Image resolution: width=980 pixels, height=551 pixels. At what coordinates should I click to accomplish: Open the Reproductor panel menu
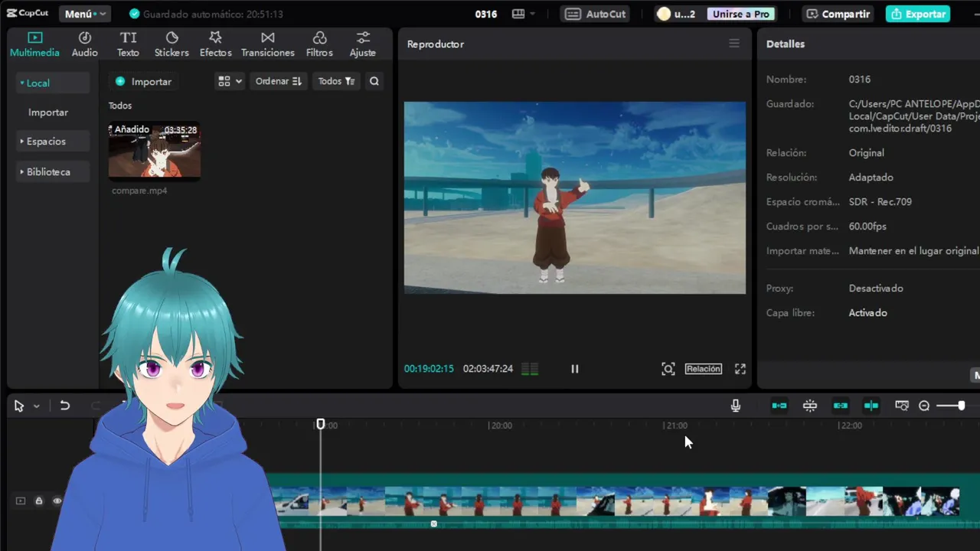[x=734, y=44]
